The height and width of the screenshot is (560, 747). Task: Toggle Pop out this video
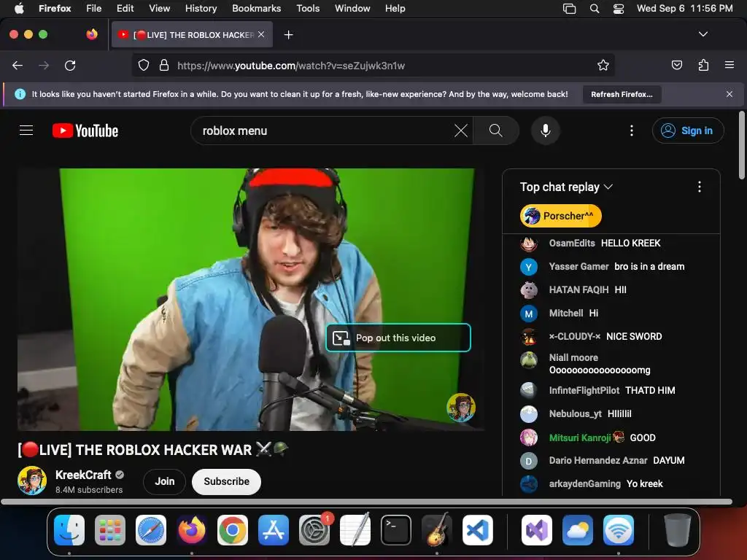pyautogui.click(x=398, y=338)
